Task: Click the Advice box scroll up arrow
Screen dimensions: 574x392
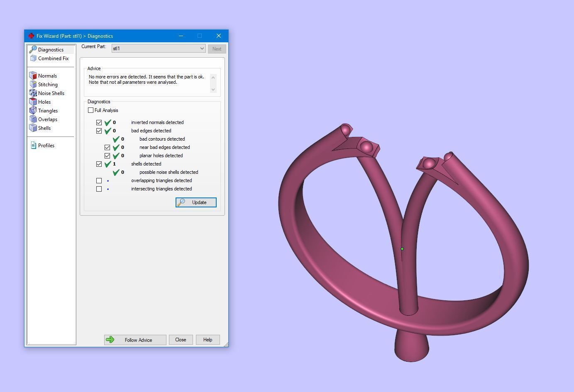Action: (213, 77)
